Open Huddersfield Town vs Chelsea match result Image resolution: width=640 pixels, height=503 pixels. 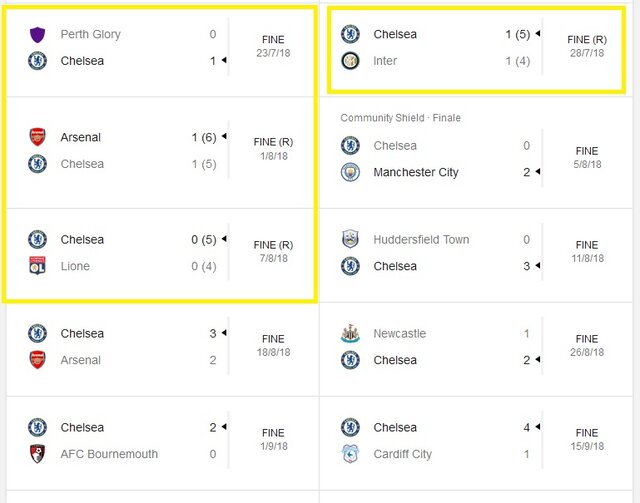point(476,255)
